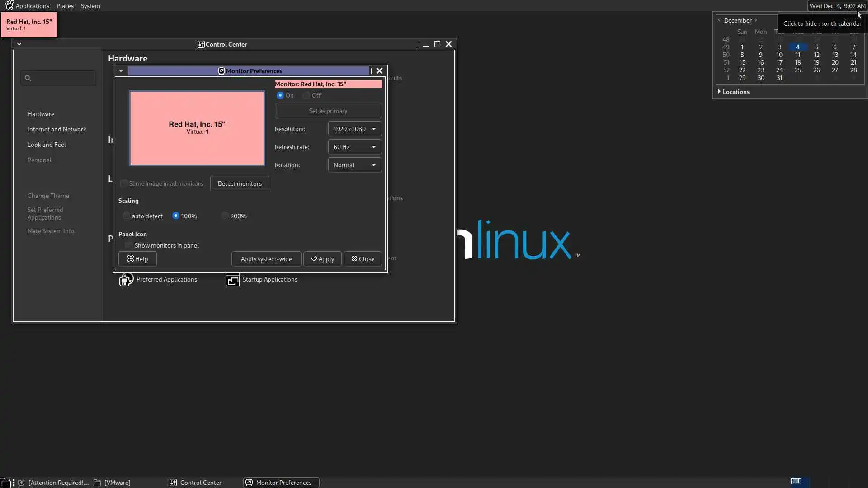This screenshot has width=868, height=488.
Task: Select December 18 in the calendar
Action: point(797,63)
